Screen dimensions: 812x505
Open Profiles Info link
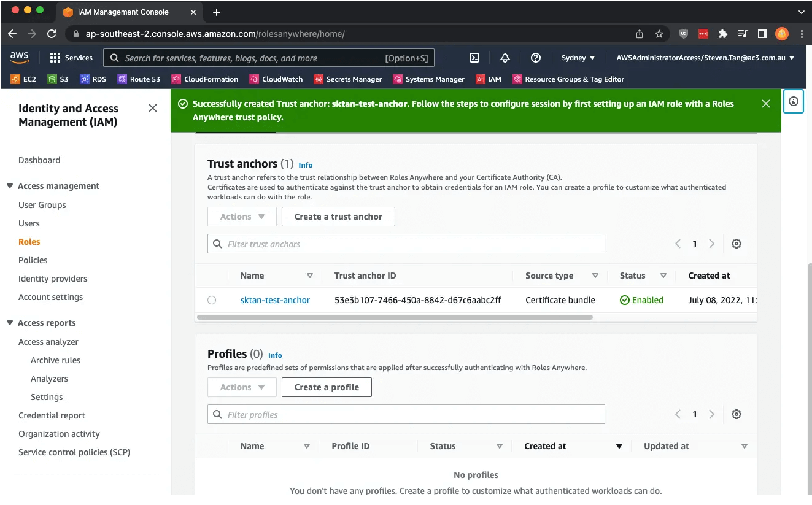coord(275,355)
